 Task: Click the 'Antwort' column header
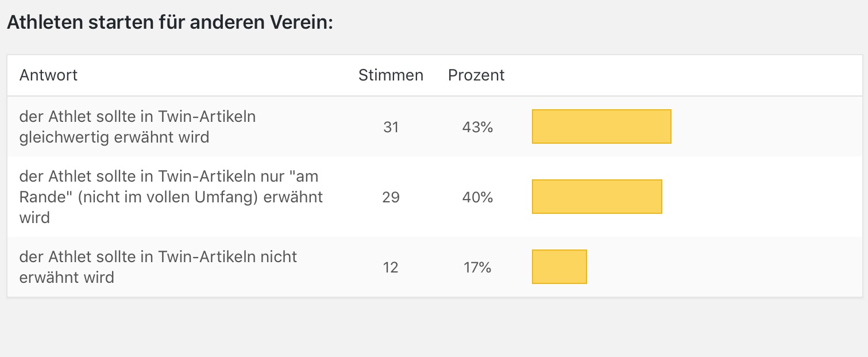(48, 75)
